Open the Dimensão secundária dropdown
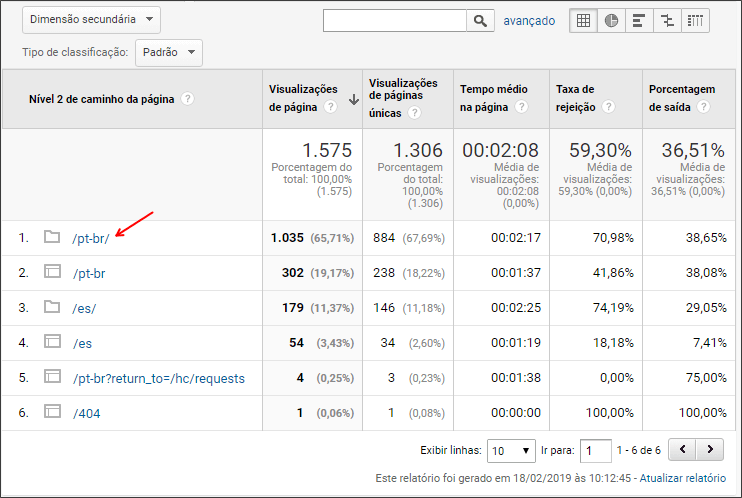Screen dimensions: 742x498 coord(91,20)
